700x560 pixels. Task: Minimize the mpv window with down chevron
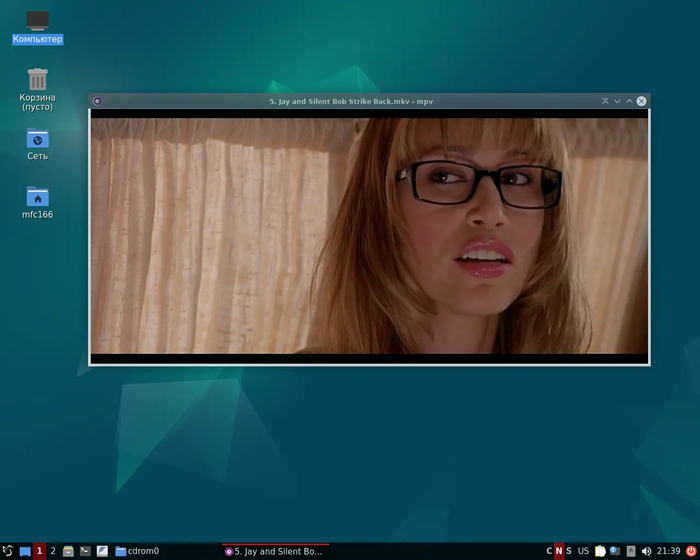617,101
